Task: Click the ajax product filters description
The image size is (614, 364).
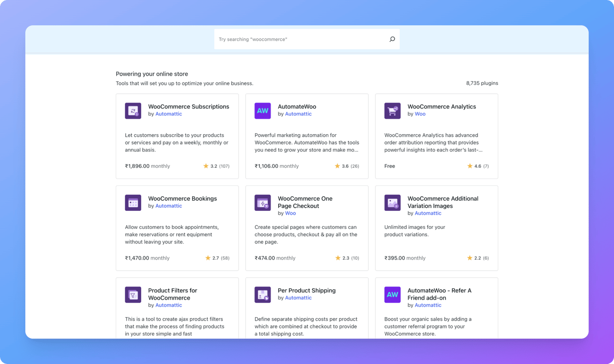Action: point(174,327)
